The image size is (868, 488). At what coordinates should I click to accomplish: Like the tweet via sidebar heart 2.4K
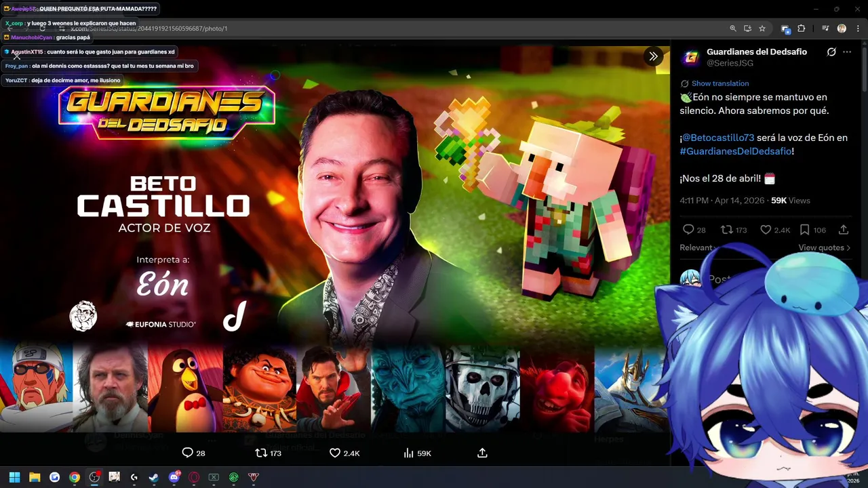tap(775, 230)
